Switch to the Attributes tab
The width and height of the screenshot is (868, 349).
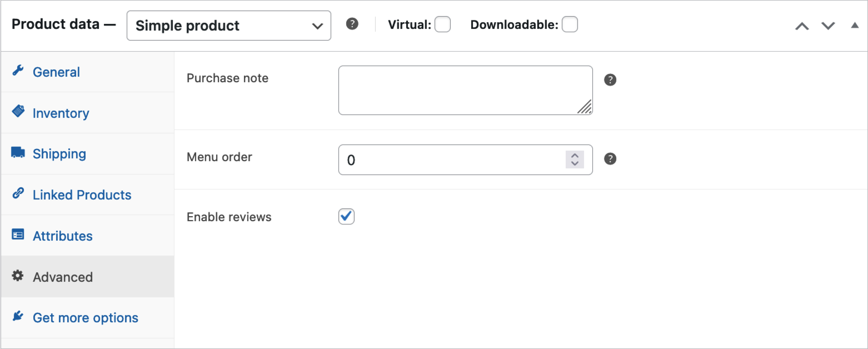pyautogui.click(x=63, y=236)
